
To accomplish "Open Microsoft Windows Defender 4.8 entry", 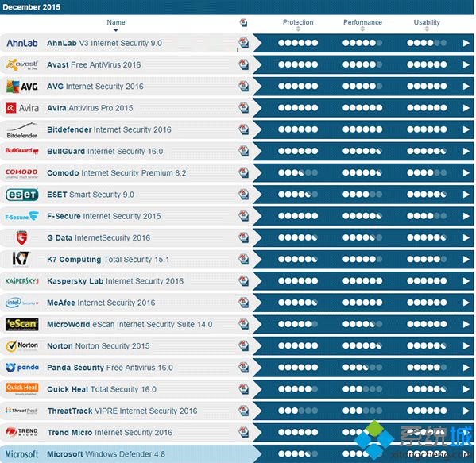I will click(x=106, y=454).
